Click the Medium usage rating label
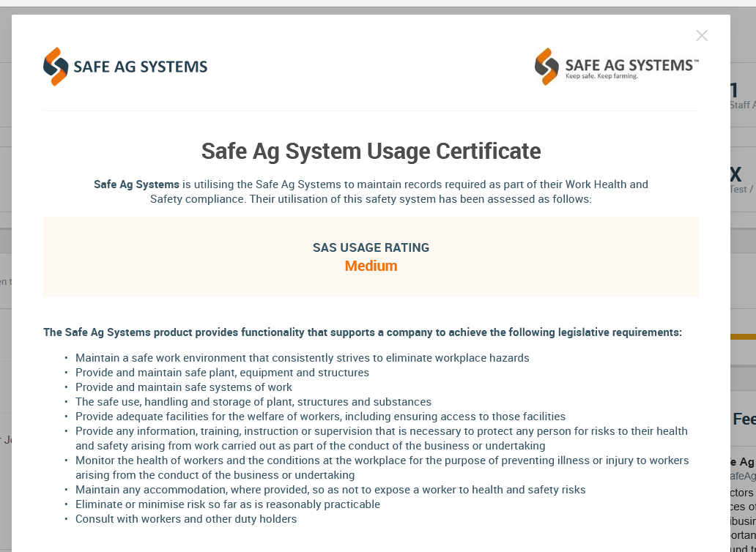The image size is (756, 552). point(371,266)
